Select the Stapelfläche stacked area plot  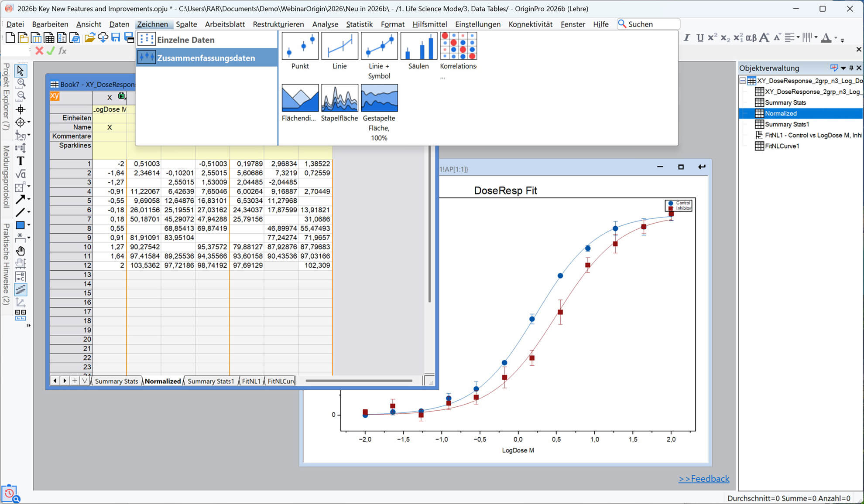pyautogui.click(x=339, y=98)
